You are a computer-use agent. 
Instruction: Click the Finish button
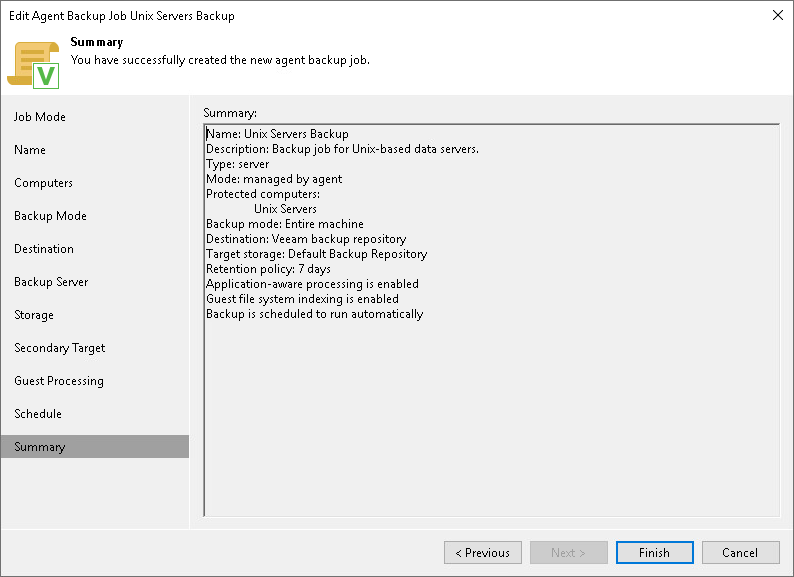pos(654,552)
